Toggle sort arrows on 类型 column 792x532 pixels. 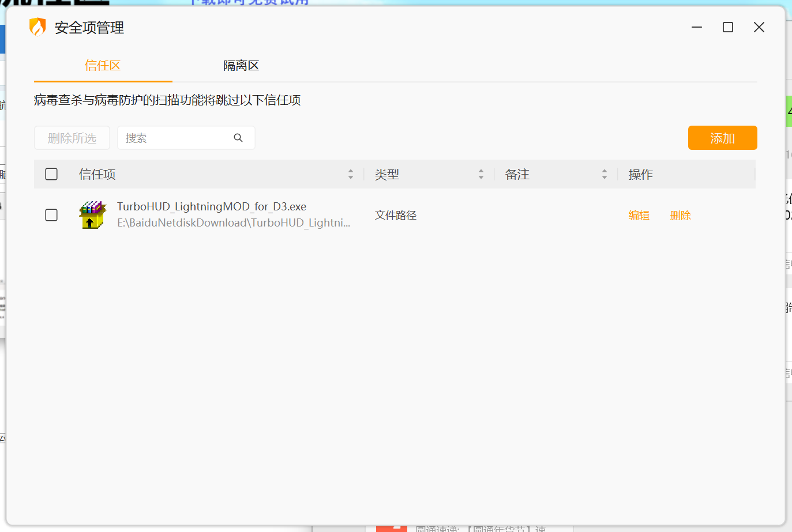481,174
